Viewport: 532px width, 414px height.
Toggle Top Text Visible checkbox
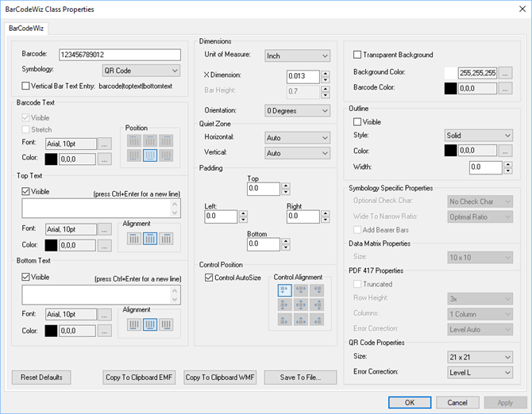click(x=25, y=191)
